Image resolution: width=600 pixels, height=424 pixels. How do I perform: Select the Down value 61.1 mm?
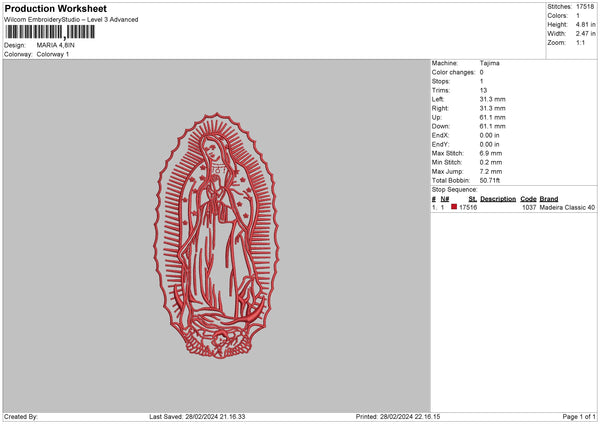tap(492, 126)
